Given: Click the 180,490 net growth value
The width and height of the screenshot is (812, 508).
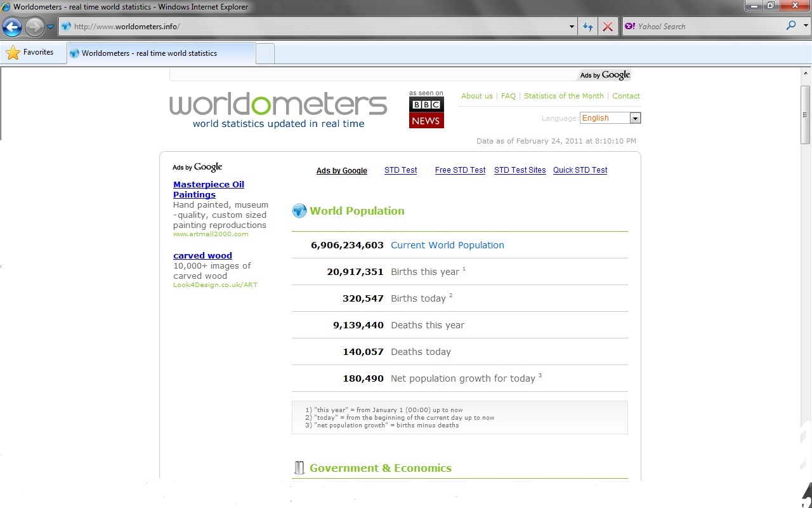Looking at the screenshot, I should point(363,378).
